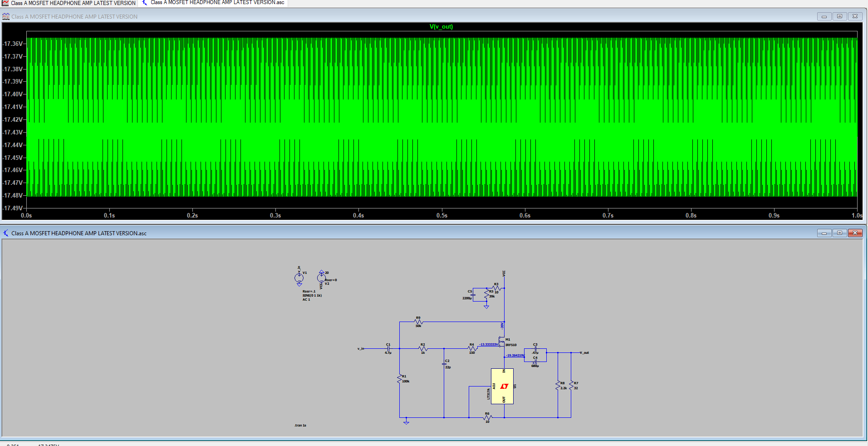
Task: Maximize the waveform plot window
Action: 839,16
